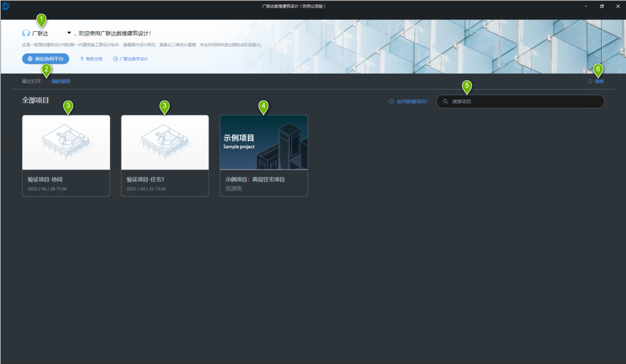The height and width of the screenshot is (364, 626).
Task: Click the 仅浏览 label on sample project
Action: [234, 188]
